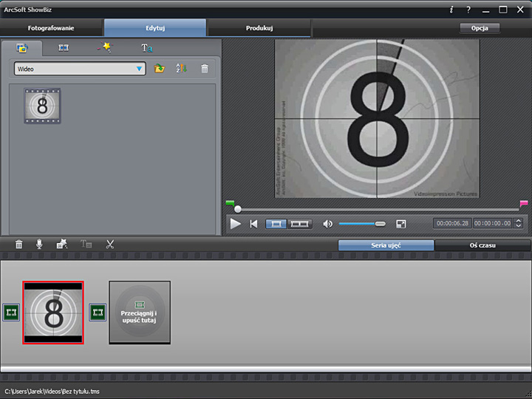Click the storyboard effects wand icon
This screenshot has height=399, width=532.
coord(62,244)
